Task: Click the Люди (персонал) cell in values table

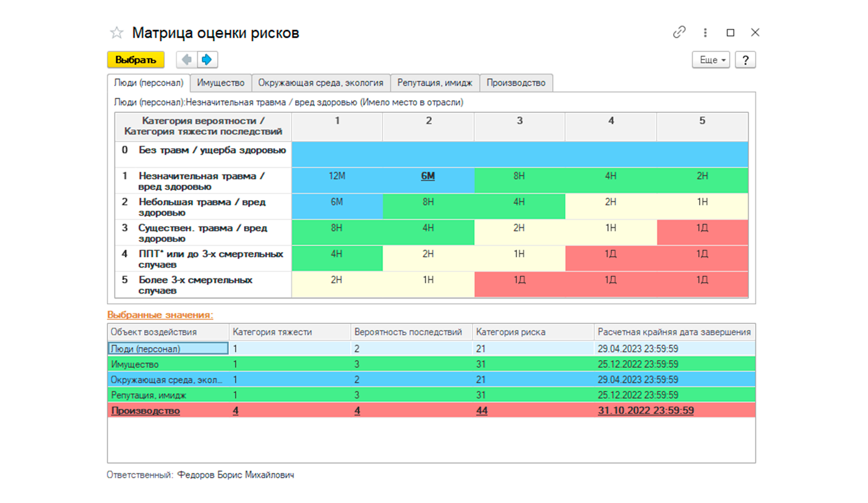Action: pyautogui.click(x=168, y=349)
